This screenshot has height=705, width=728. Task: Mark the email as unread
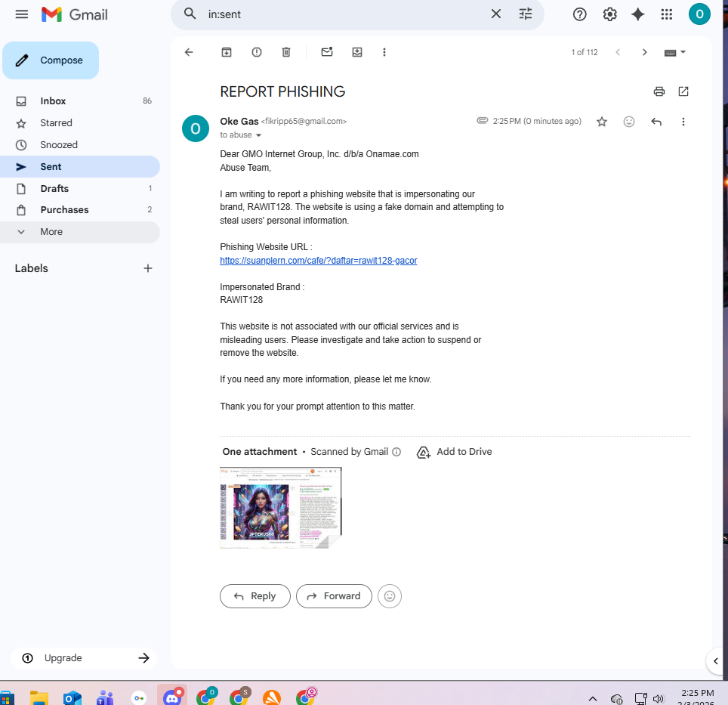click(x=327, y=52)
